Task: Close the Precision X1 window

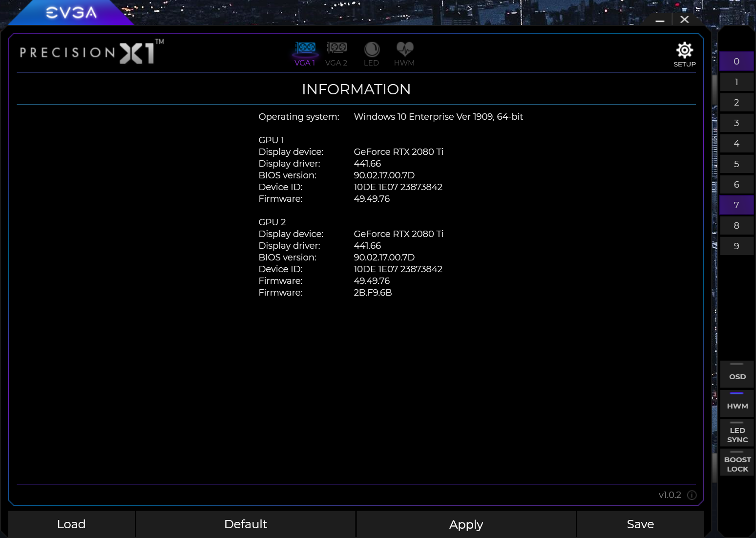Action: [x=685, y=20]
